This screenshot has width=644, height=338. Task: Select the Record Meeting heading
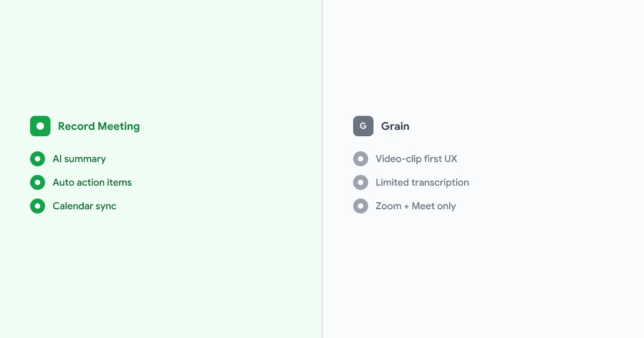click(x=99, y=127)
